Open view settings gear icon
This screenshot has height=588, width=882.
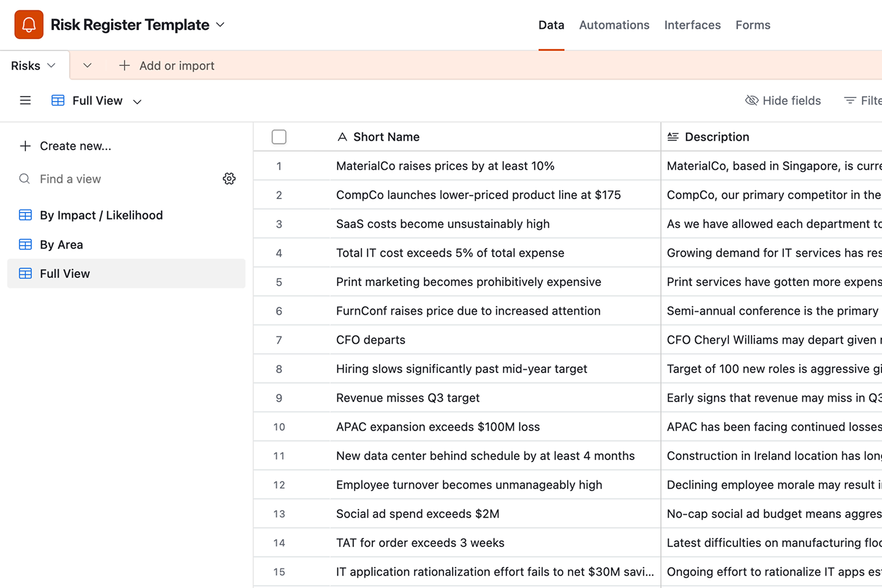click(x=229, y=179)
